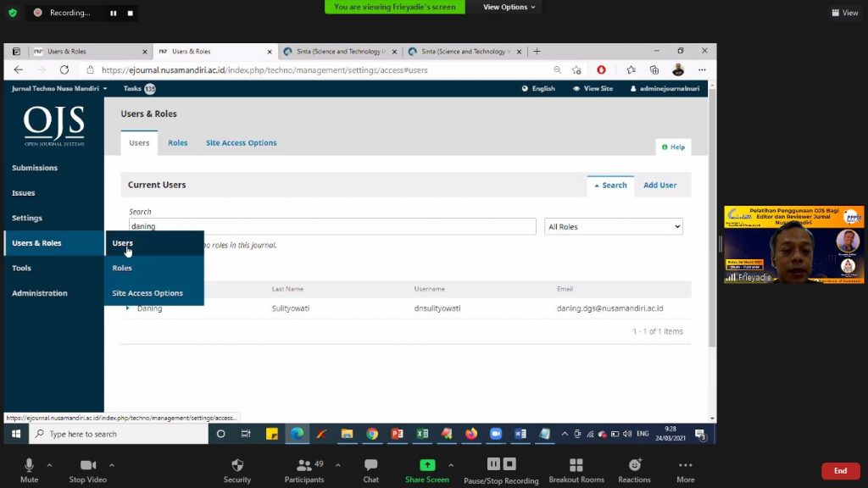Viewport: 868px width, 488px height.
Task: Open the Participants panel icon
Action: (x=303, y=465)
